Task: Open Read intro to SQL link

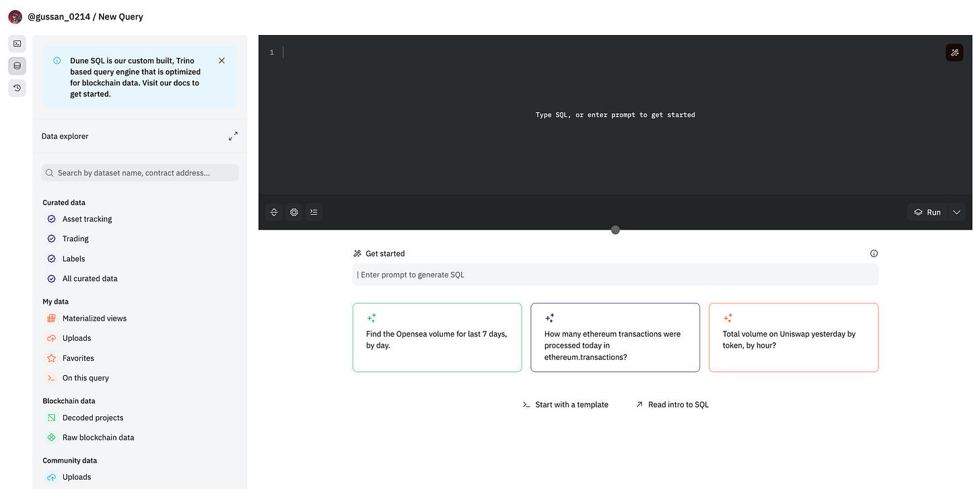Action: pyautogui.click(x=672, y=405)
